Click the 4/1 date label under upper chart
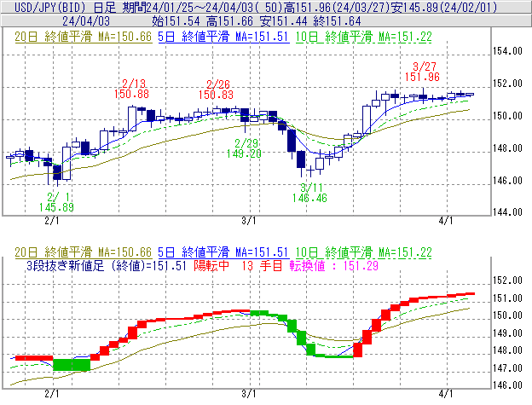 [446, 221]
